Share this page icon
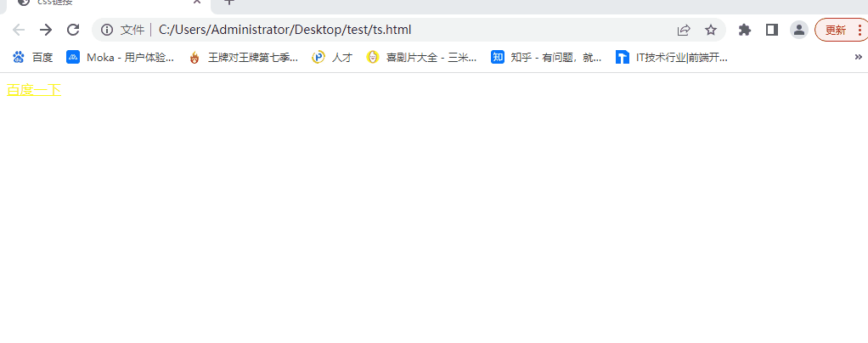Image resolution: width=868 pixels, height=343 pixels. pyautogui.click(x=684, y=30)
